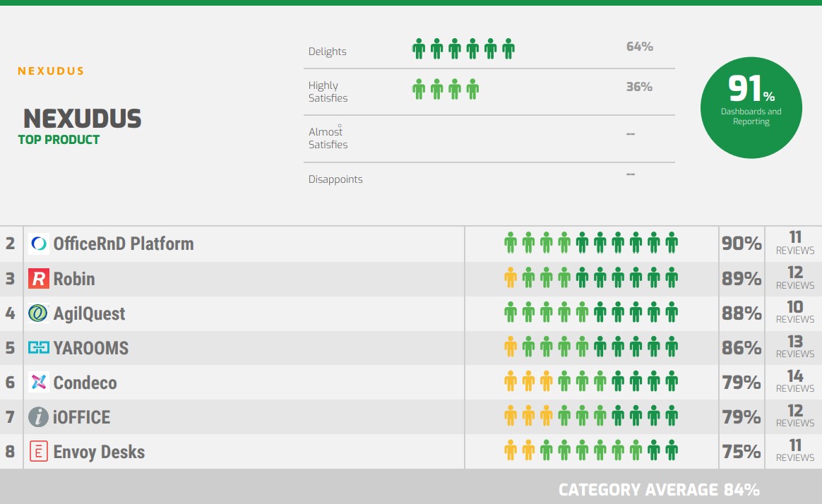Click the people icons row for iOFFICE
This screenshot has width=822, height=504.
591,416
